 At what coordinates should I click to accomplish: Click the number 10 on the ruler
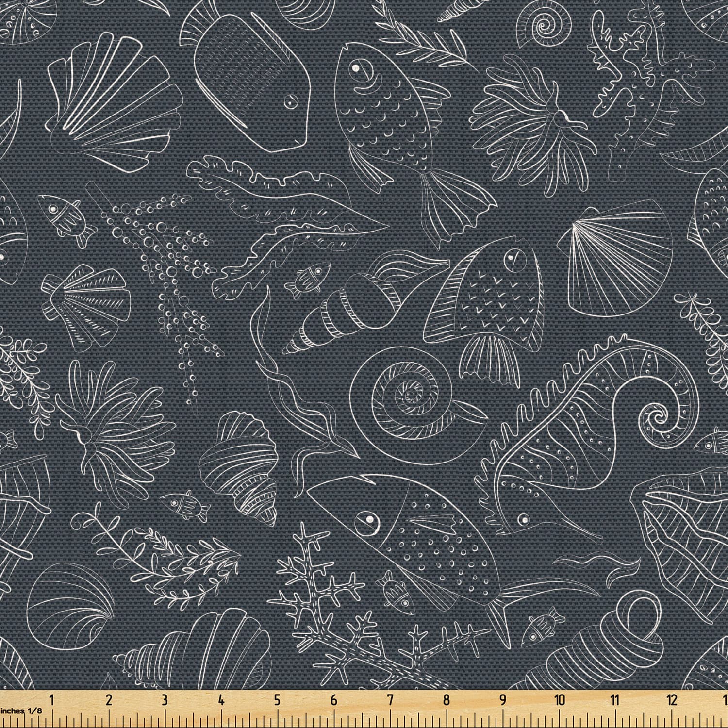[560, 700]
